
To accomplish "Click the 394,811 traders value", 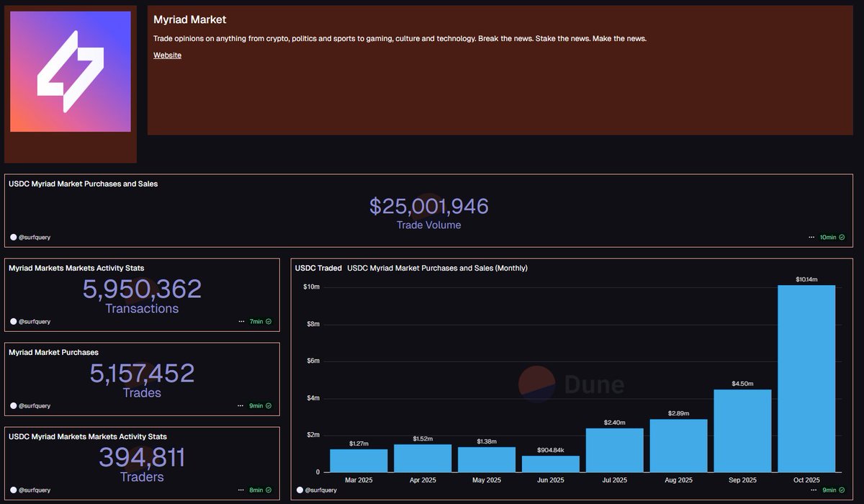I will (142, 458).
